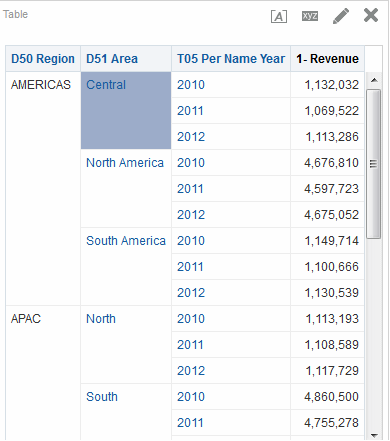This screenshot has height=441, width=390.
Task: Click the scrollbar down arrow
Action: coord(374,435)
